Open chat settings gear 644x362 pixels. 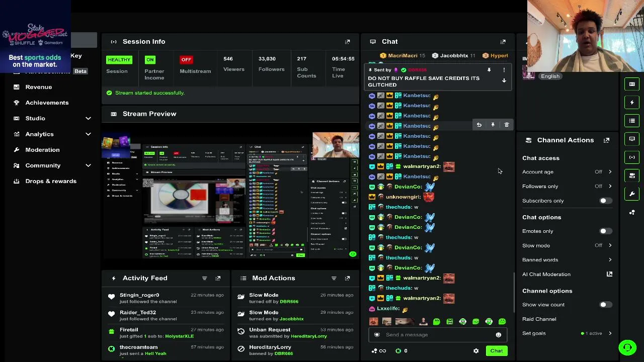click(x=476, y=351)
